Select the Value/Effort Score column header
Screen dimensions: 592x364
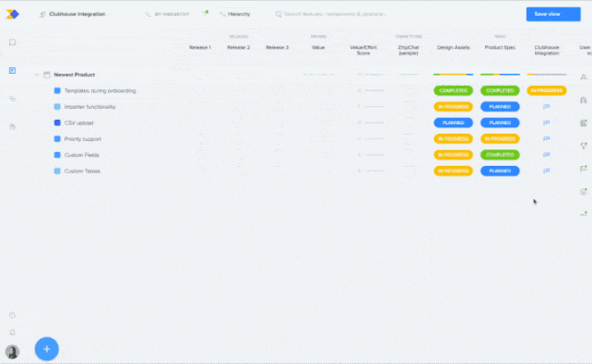coord(363,50)
